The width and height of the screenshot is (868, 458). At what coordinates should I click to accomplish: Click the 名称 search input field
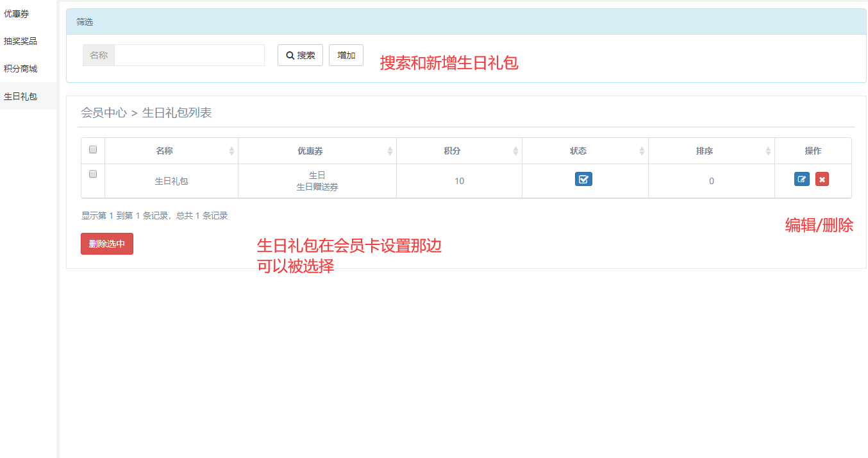tap(189, 55)
